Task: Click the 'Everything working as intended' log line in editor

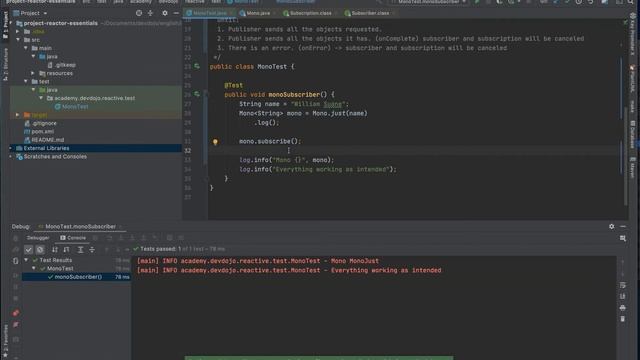Action: 318,169
